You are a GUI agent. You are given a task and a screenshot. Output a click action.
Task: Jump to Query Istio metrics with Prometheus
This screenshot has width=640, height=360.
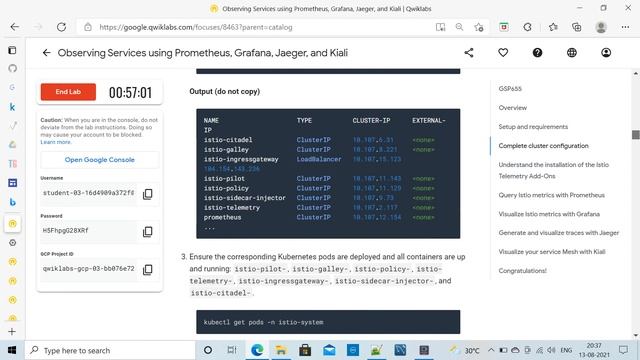pyautogui.click(x=551, y=195)
